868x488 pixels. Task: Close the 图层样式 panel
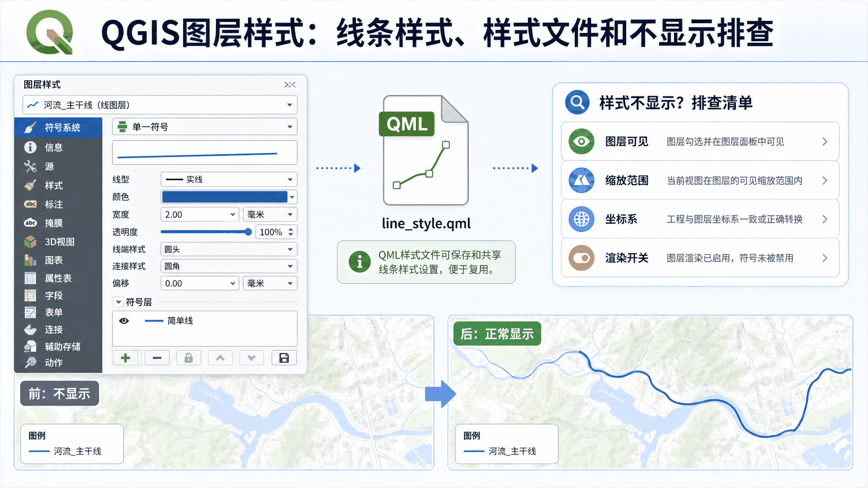[x=290, y=85]
